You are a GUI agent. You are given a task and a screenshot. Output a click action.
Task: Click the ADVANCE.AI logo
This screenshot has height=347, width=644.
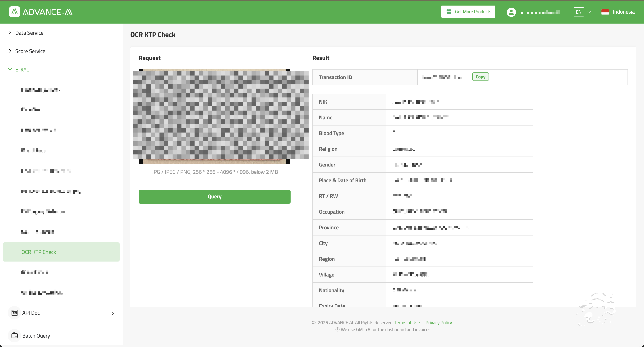(x=40, y=11)
